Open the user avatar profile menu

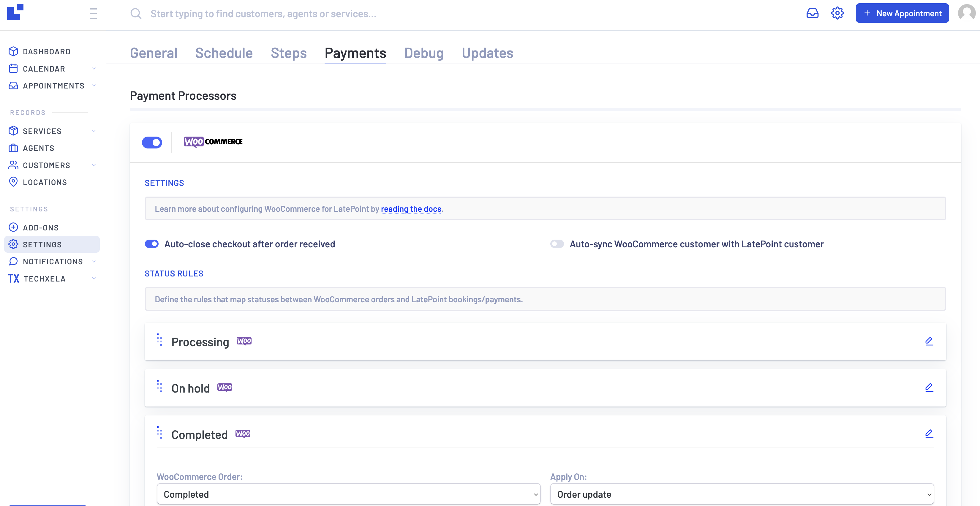(967, 13)
